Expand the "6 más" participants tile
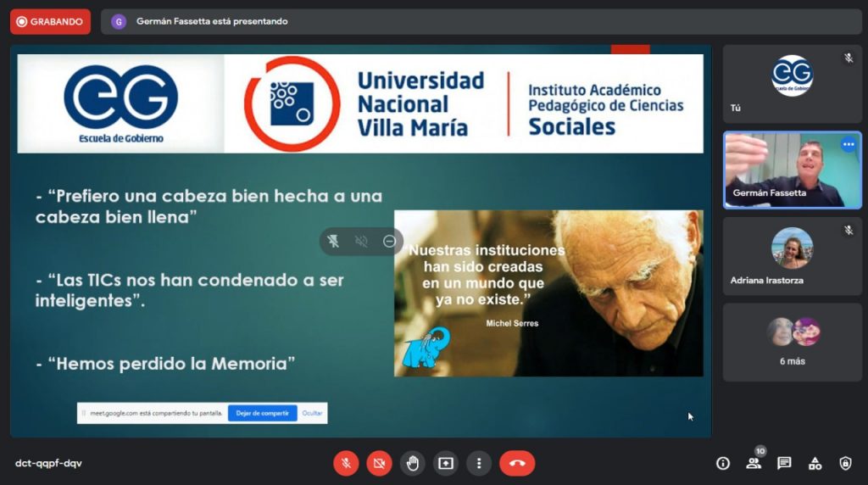This screenshot has height=485, width=868. pyautogui.click(x=792, y=343)
